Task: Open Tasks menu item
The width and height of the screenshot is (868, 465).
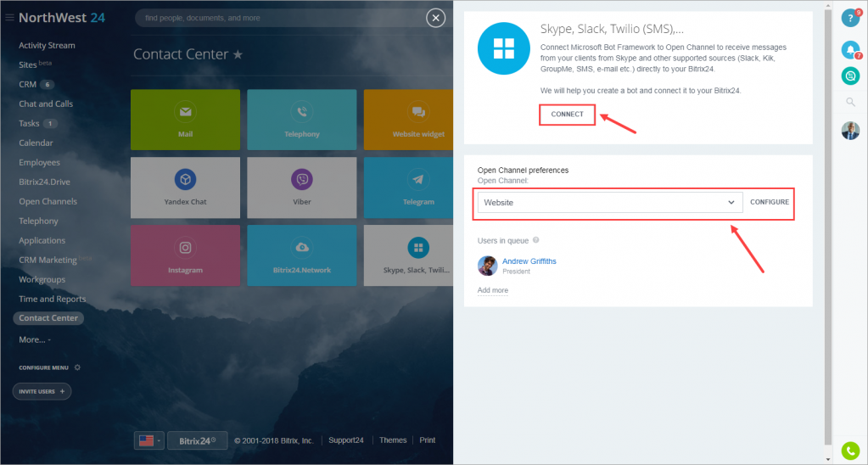Action: 29,123
